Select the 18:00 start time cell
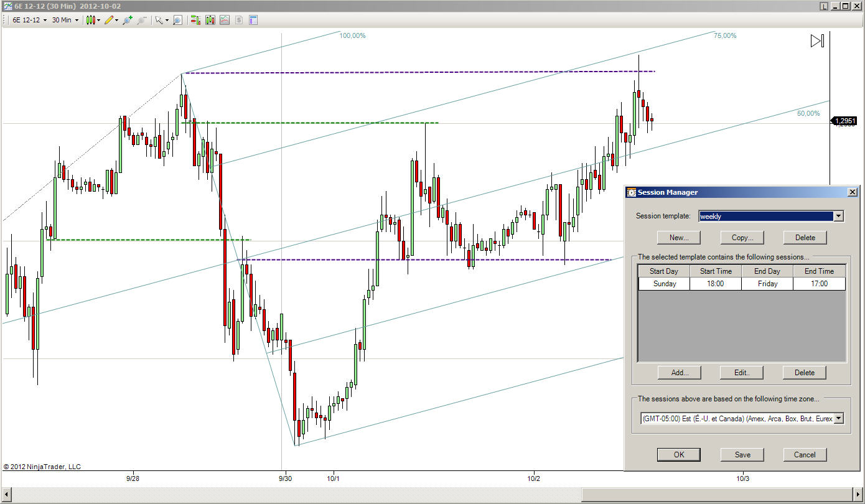 pyautogui.click(x=716, y=284)
